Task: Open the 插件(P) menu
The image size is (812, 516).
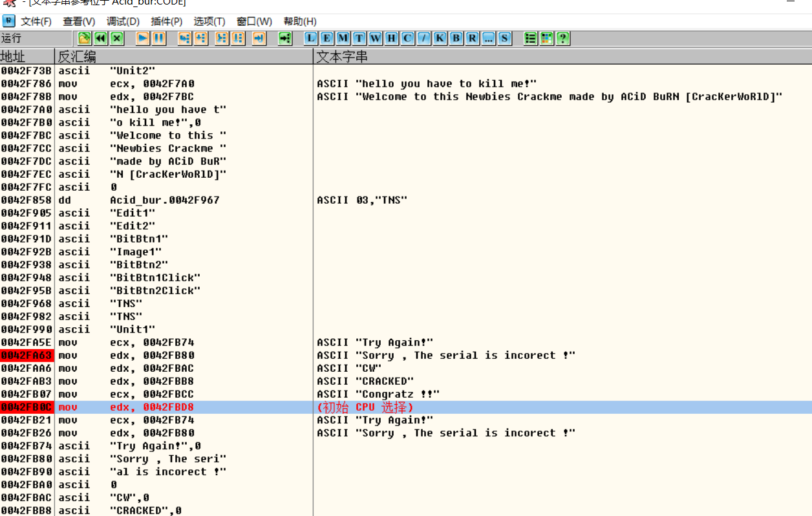Action: click(x=166, y=21)
